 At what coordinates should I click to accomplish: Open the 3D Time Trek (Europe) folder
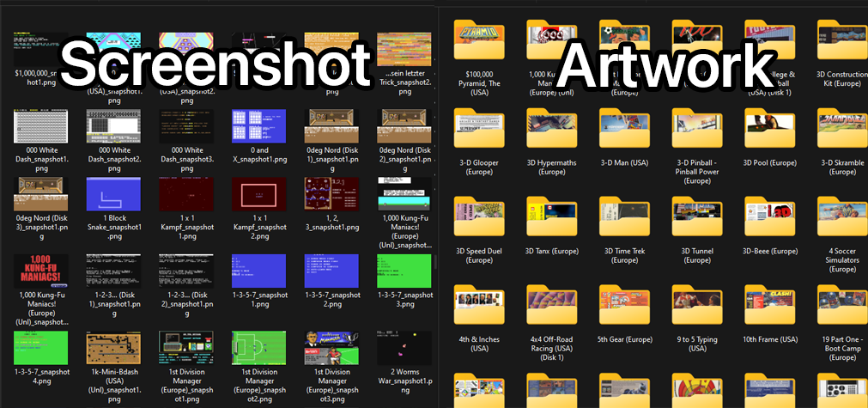pyautogui.click(x=624, y=216)
